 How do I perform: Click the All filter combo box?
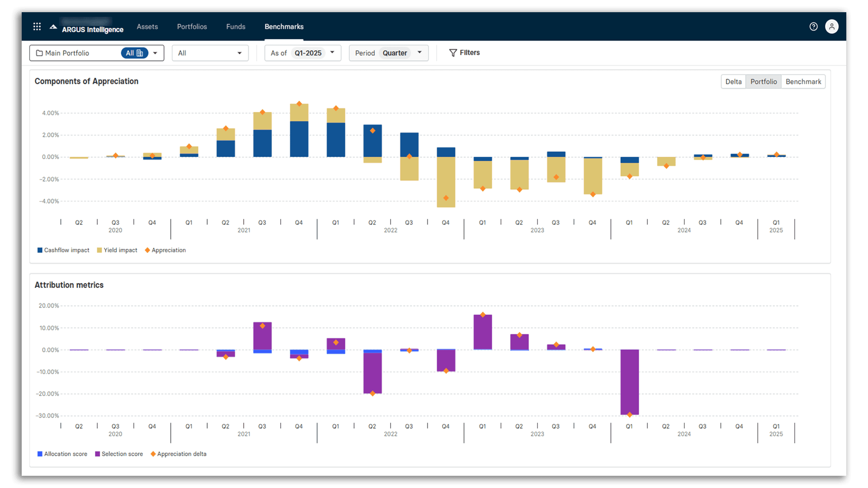coord(210,53)
